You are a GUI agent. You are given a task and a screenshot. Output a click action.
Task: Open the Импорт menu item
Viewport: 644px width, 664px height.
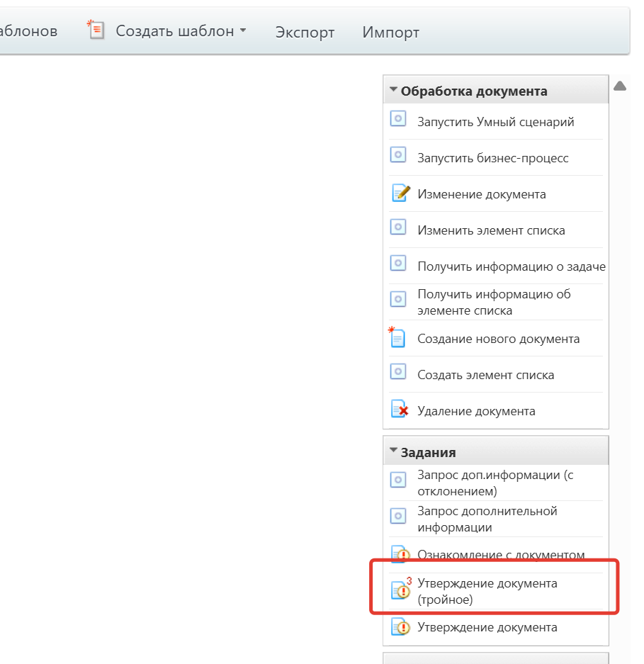tap(390, 32)
